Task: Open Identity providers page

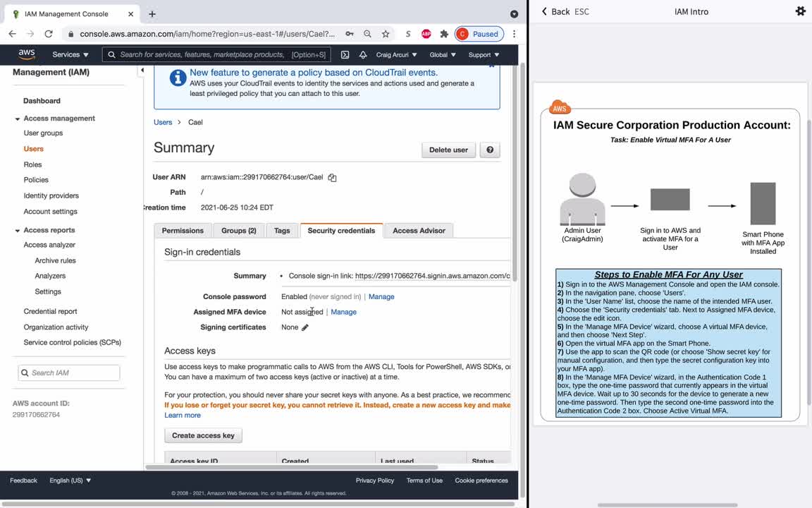Action: click(x=51, y=195)
